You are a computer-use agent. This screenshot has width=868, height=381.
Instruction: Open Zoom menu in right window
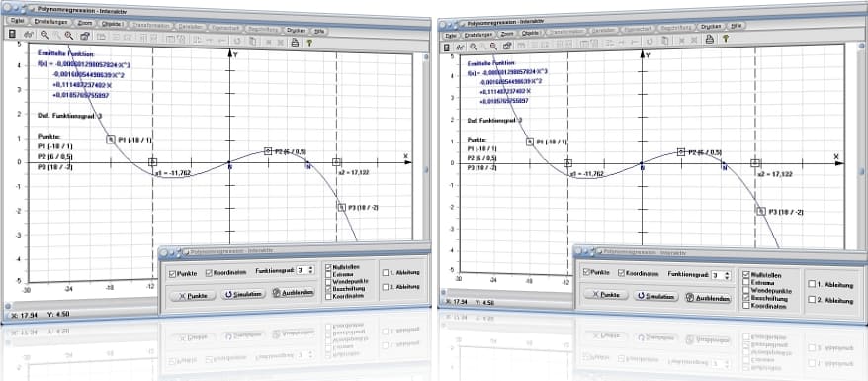coord(507,34)
